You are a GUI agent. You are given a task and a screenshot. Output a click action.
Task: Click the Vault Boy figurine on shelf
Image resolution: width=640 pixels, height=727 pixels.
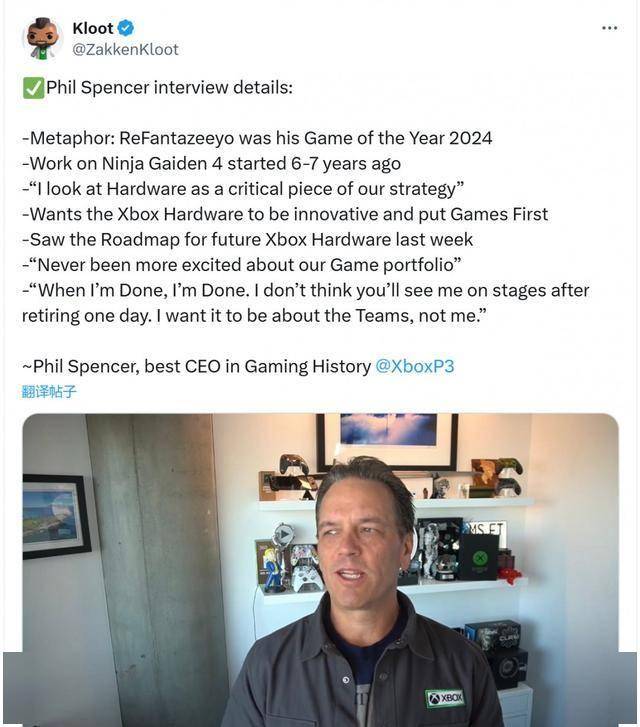(273, 570)
